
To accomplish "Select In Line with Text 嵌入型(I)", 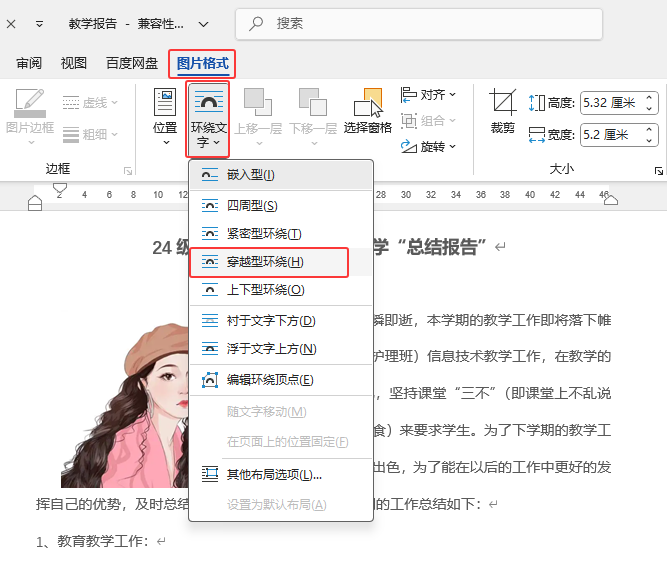I will (281, 175).
